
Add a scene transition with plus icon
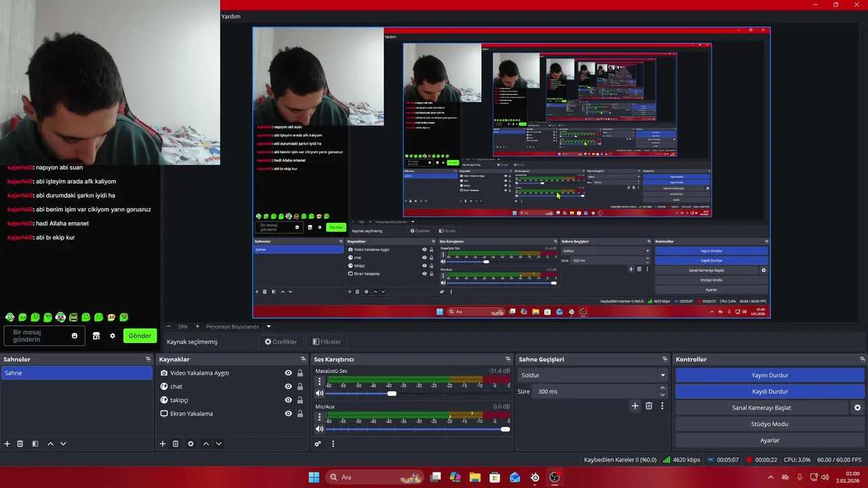pos(635,405)
